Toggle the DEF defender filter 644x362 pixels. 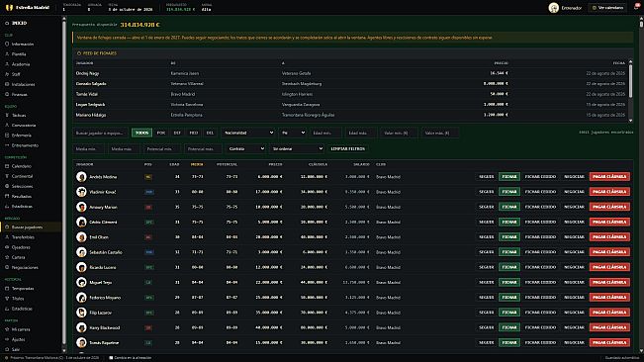click(x=177, y=133)
